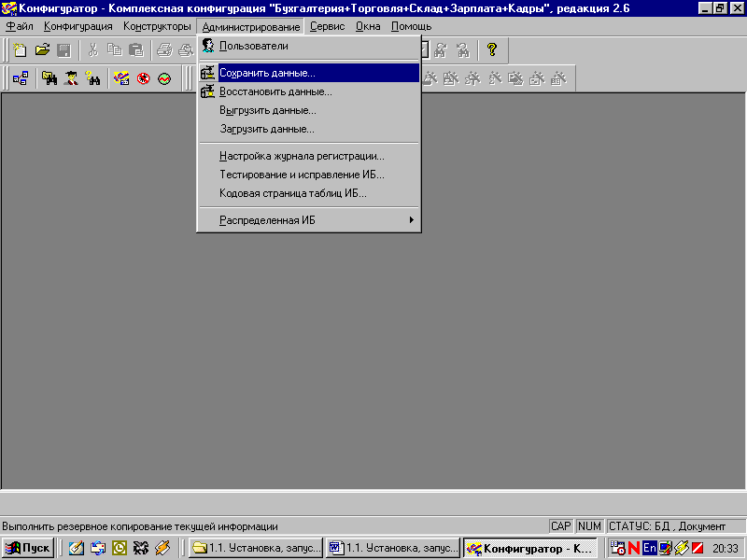Click Конфигуратор taskbar button
The image size is (747, 560).
tap(529, 548)
